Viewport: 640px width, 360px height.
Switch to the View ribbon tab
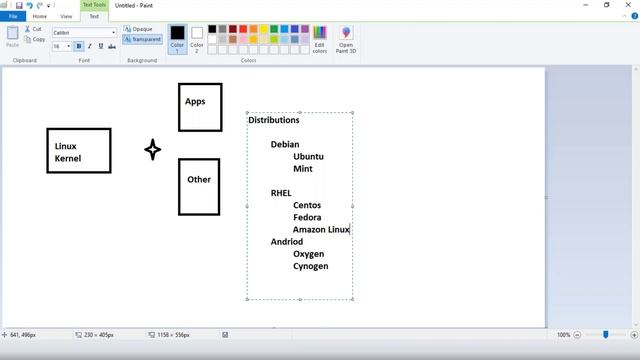point(66,16)
